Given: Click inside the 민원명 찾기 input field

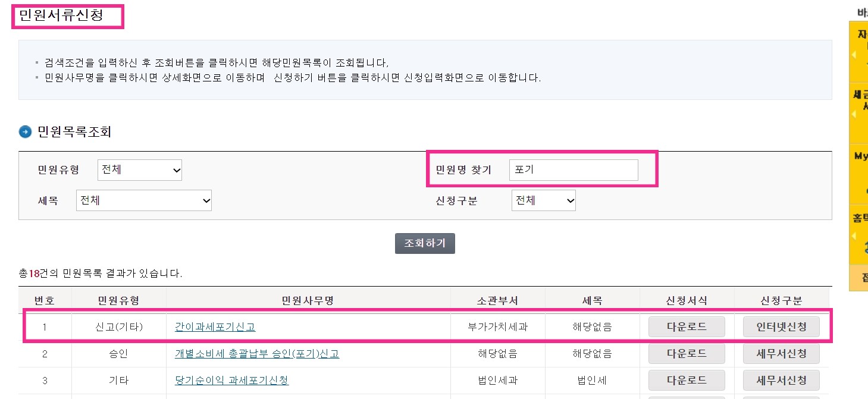Looking at the screenshot, I should (573, 169).
